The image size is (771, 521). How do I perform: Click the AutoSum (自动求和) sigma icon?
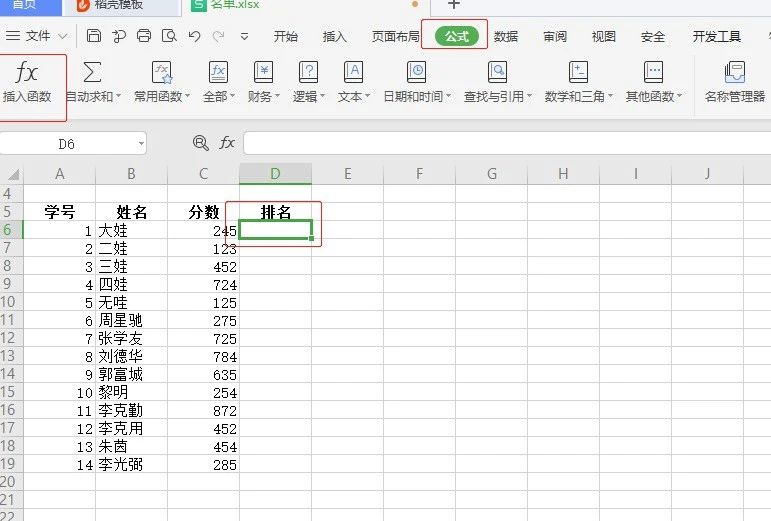click(92, 72)
